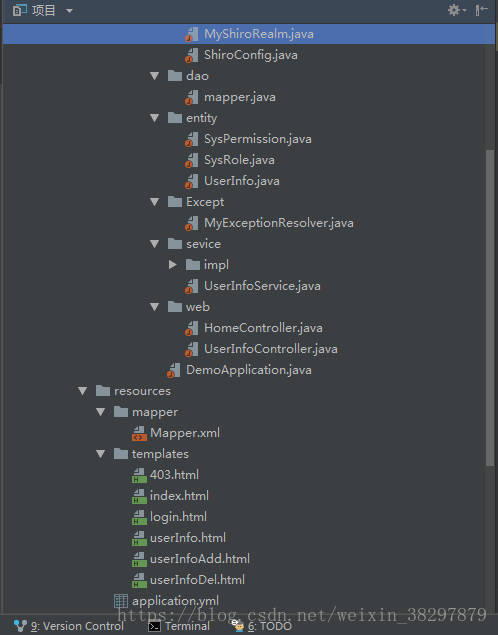Open the Terminal tool window
Viewport: 498px width, 635px height.
point(179,626)
